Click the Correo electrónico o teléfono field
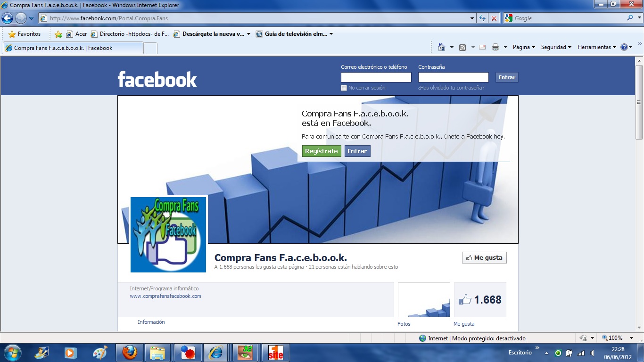 pyautogui.click(x=376, y=77)
